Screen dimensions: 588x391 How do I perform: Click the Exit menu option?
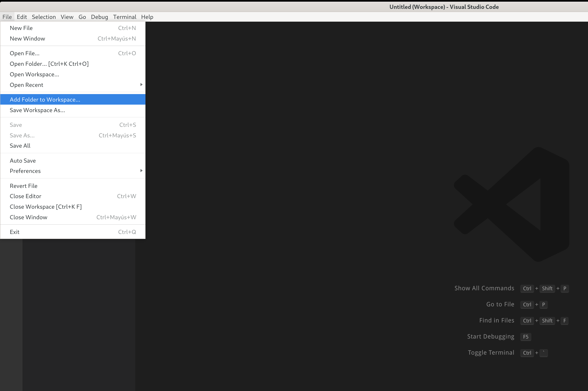pyautogui.click(x=14, y=232)
